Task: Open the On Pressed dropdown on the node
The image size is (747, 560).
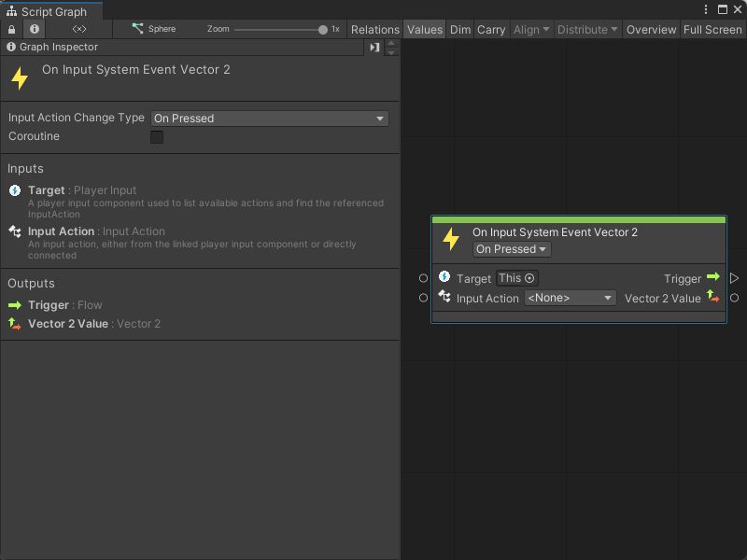Action: pos(511,249)
